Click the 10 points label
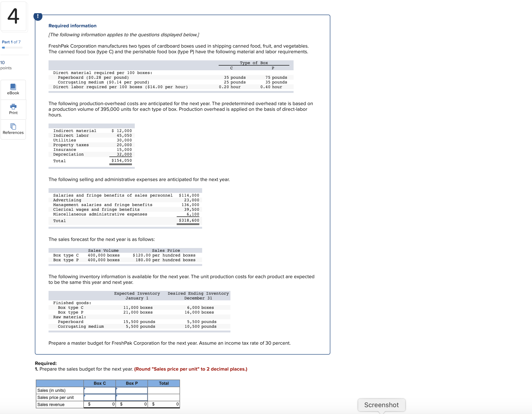The width and height of the screenshot is (532, 414). point(6,65)
